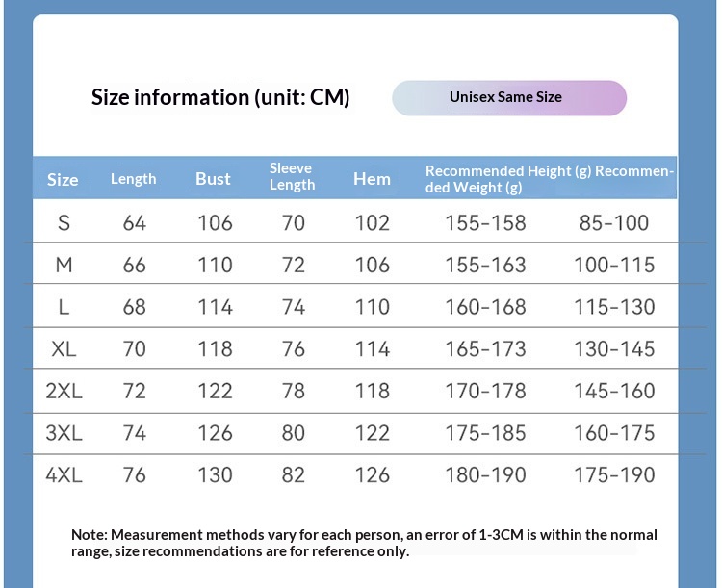Click the Bust column header

point(213,179)
